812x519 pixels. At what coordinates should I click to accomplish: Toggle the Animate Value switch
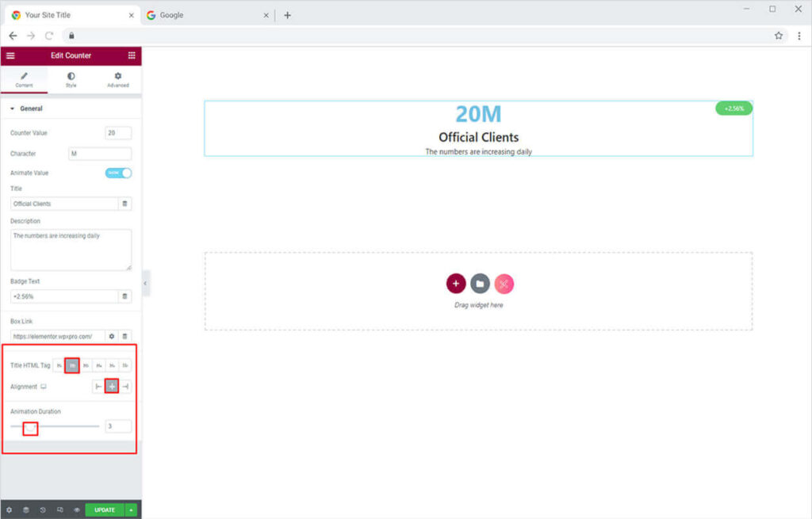[118, 173]
